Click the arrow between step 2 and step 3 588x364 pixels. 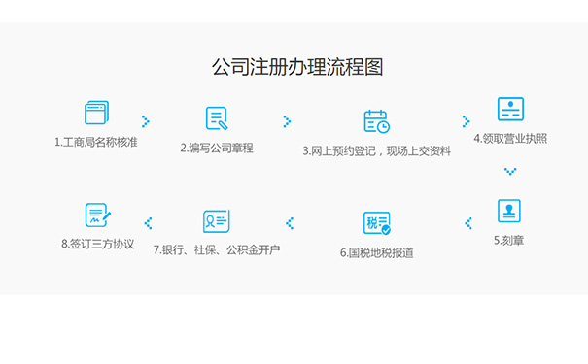click(287, 121)
